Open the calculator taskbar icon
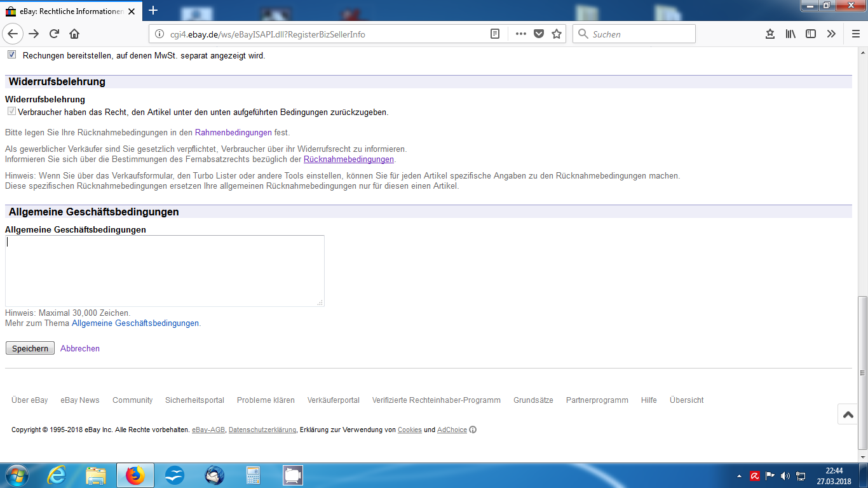 click(x=254, y=475)
